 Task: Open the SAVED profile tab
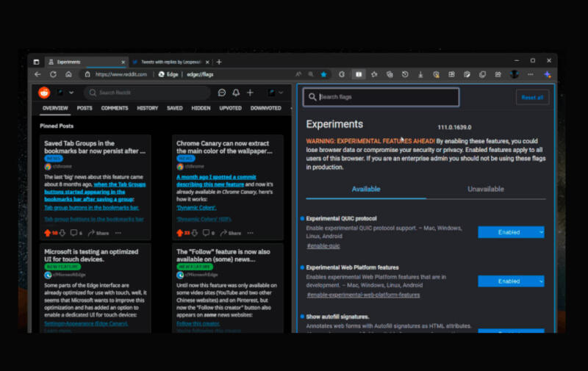(174, 108)
